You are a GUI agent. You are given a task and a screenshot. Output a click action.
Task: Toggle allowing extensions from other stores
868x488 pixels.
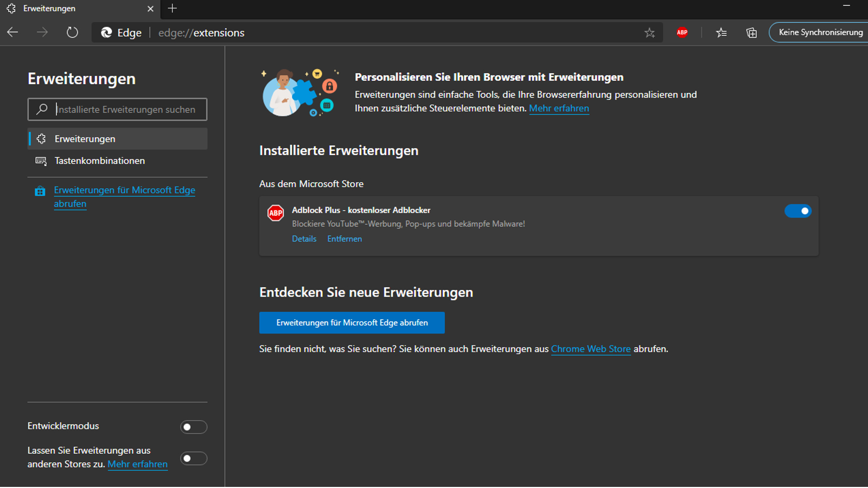[194, 459]
